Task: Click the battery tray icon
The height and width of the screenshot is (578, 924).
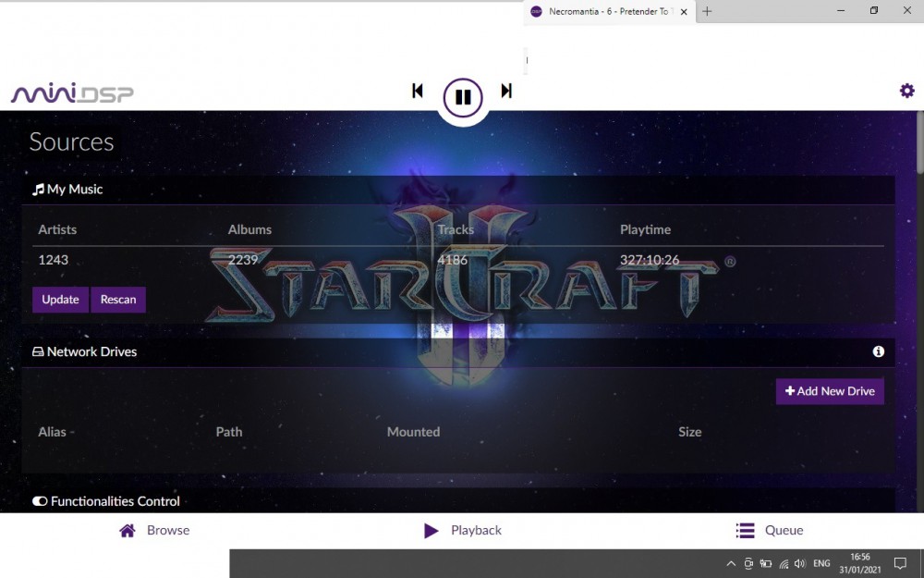Action: 765,564
